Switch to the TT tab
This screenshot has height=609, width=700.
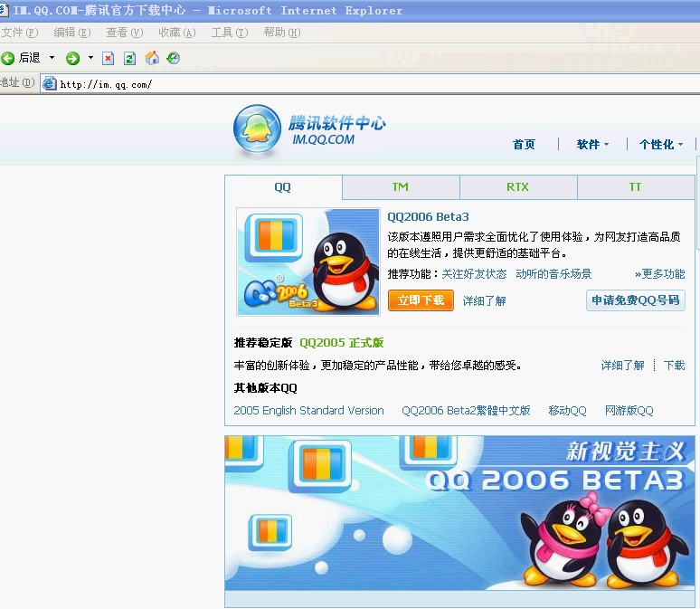635,187
